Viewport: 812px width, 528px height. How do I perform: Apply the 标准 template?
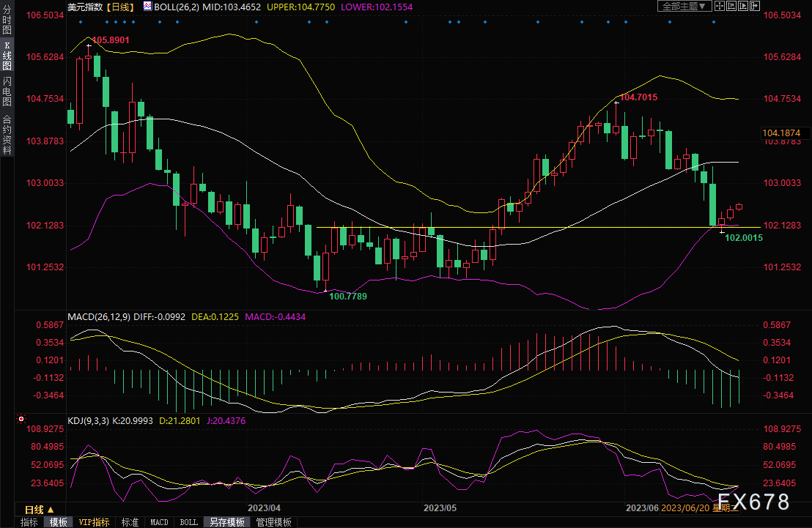[130, 522]
